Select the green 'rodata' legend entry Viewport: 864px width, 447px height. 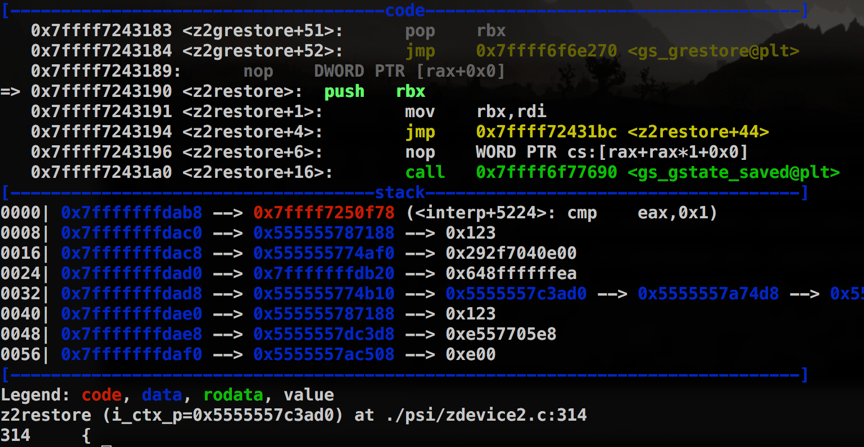[x=233, y=395]
